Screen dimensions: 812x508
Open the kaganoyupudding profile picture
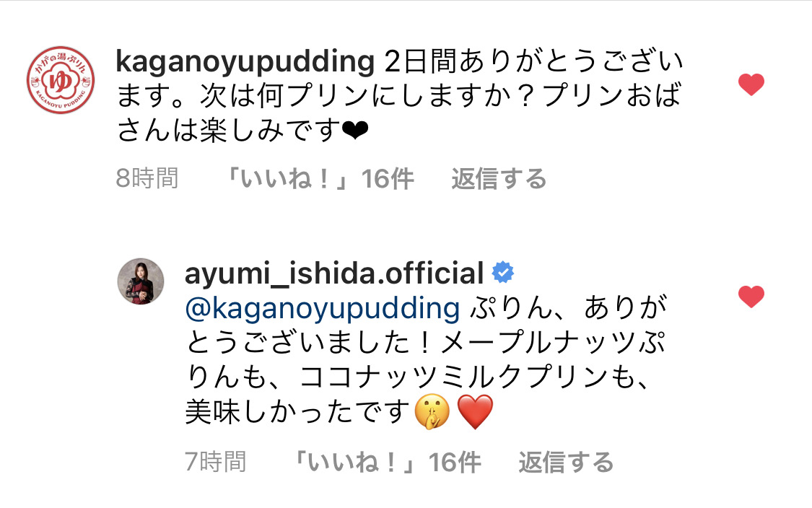point(61,80)
